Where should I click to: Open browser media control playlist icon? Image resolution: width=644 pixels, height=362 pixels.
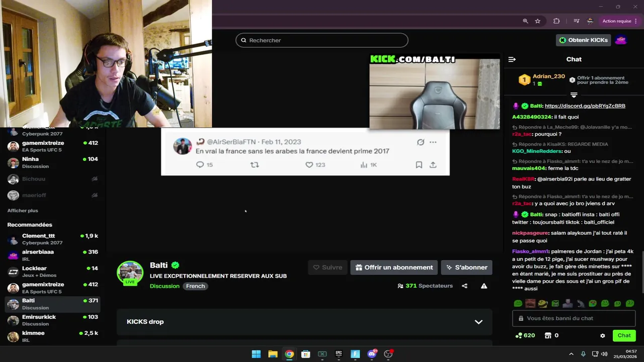[x=577, y=21]
